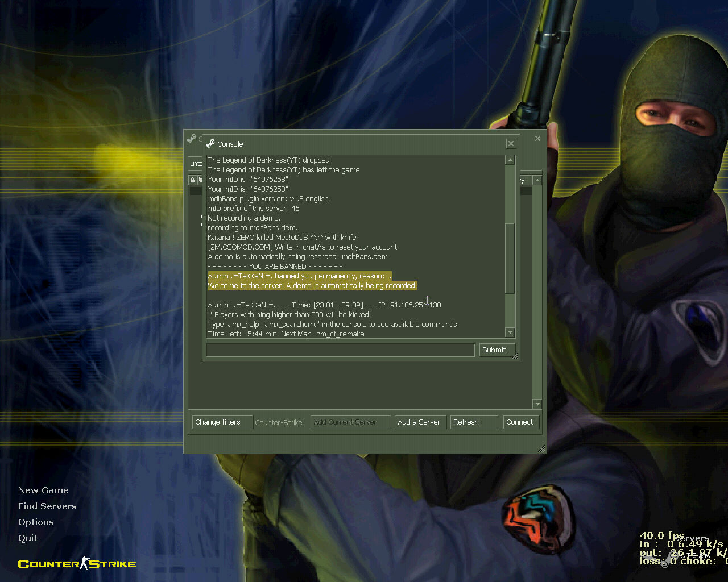Click the Steam icon in the Console title bar
728x582 pixels.
[210, 144]
